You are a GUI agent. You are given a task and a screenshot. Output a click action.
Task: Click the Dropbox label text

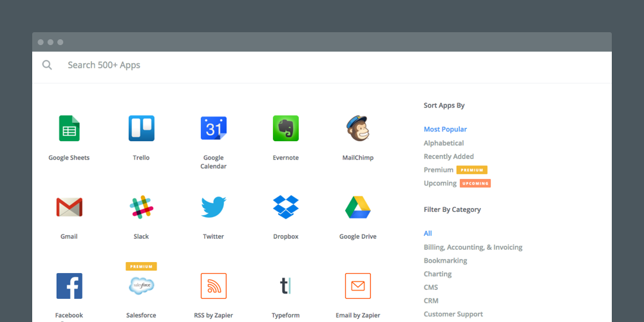click(286, 236)
